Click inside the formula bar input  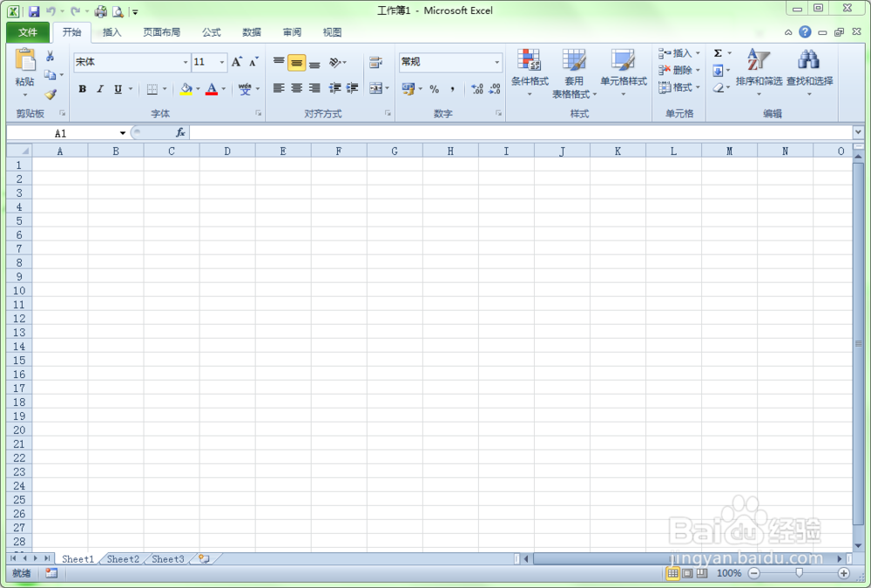point(521,132)
